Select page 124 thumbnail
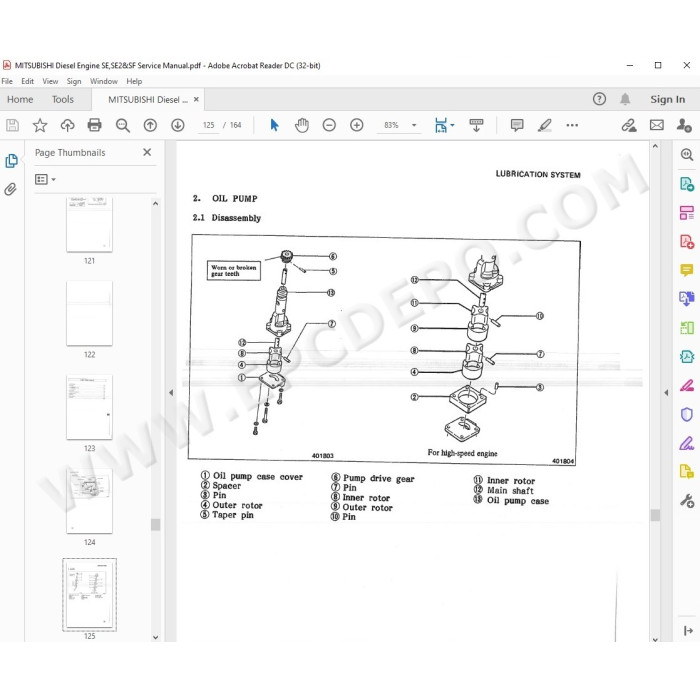Screen dimensions: 700x700 click(x=89, y=501)
